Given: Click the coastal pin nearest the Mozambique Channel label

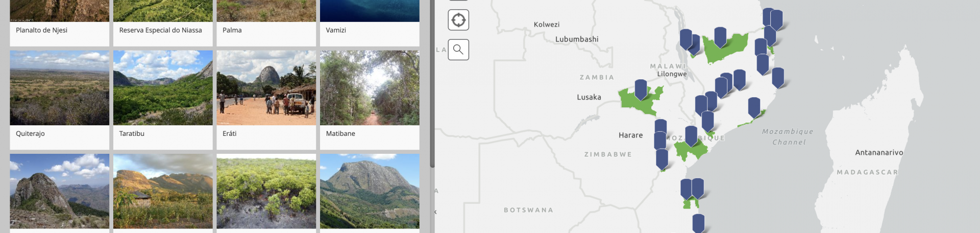Looking at the screenshot, I should point(754,107).
